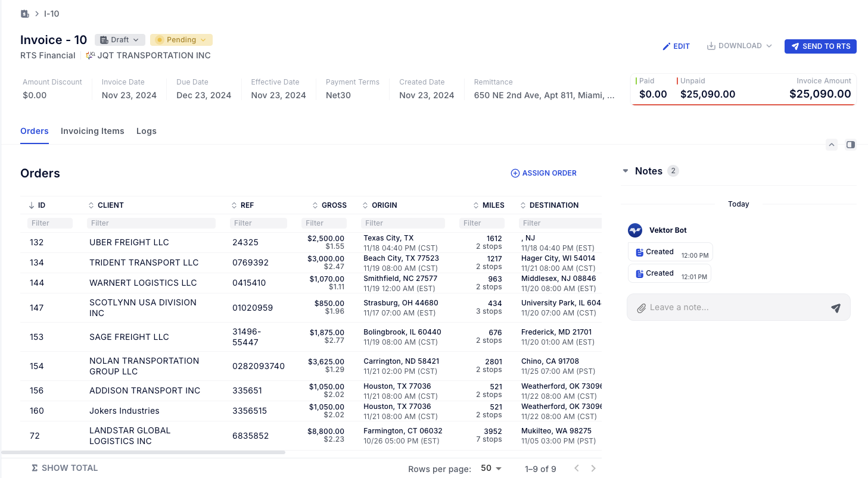Click the horizontal scrollbar under orders table

click(x=143, y=452)
